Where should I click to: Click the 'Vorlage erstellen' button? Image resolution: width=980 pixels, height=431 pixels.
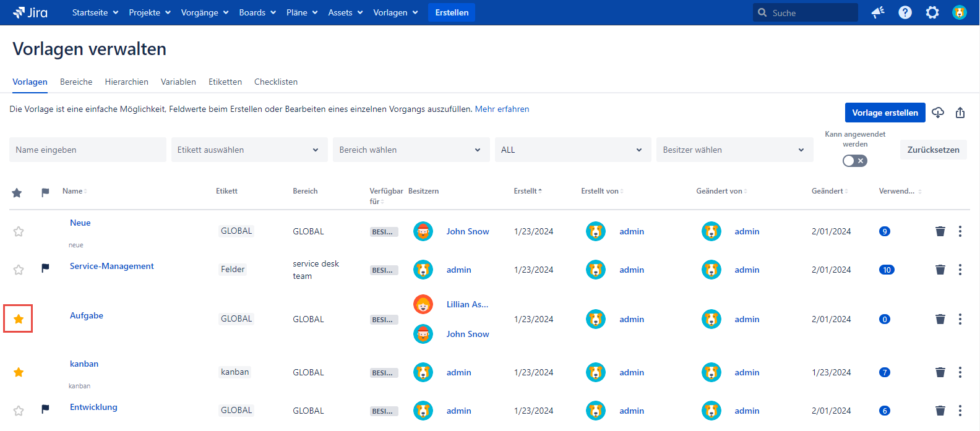click(885, 113)
